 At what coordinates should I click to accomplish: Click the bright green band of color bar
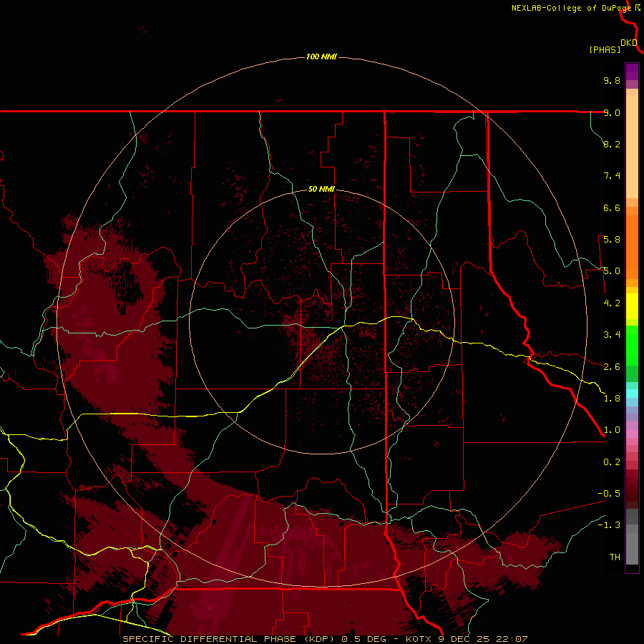tap(632, 346)
